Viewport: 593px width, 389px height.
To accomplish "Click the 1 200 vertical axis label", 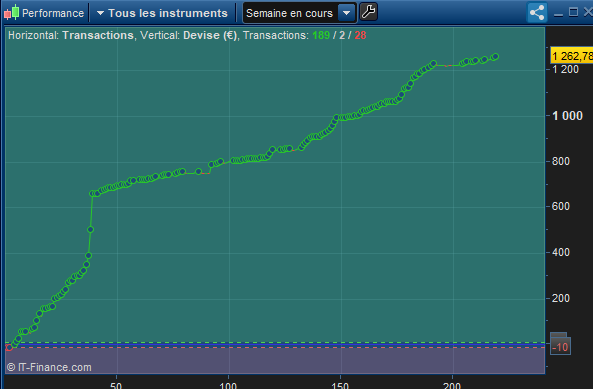I will point(565,70).
